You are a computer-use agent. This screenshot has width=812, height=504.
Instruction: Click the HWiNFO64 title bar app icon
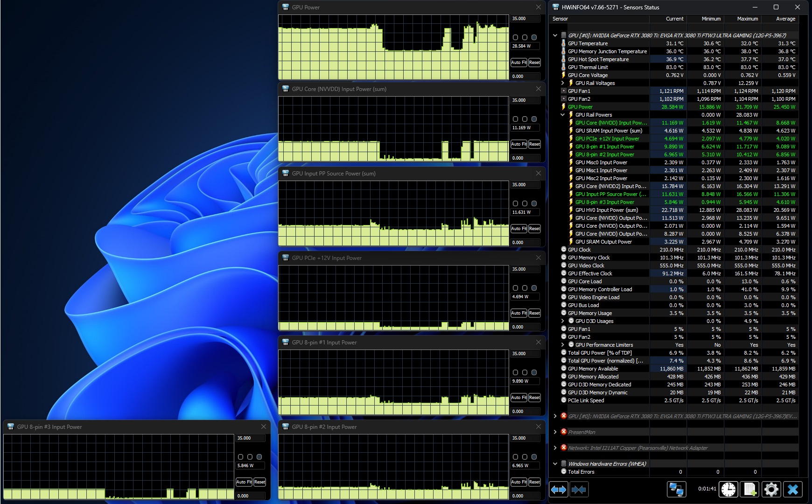pyautogui.click(x=555, y=7)
